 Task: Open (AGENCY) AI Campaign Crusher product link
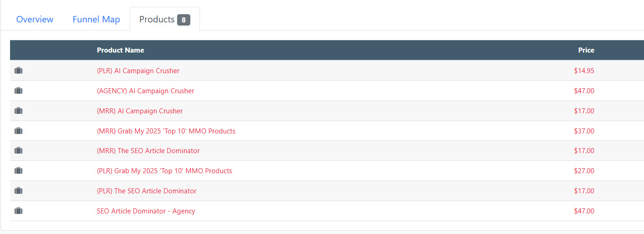[x=145, y=91]
